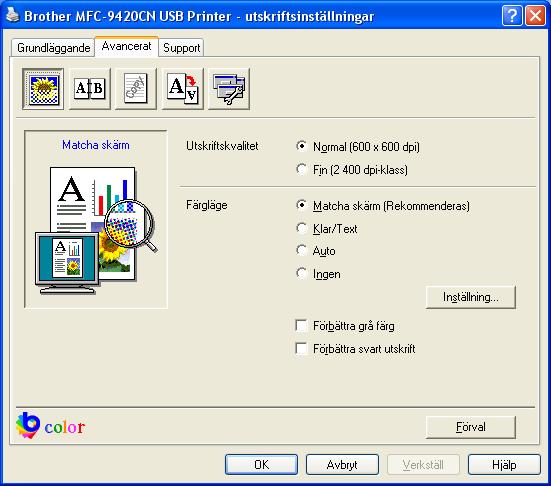
Task: Open the Duplex A|B icon settings
Action: (90, 89)
